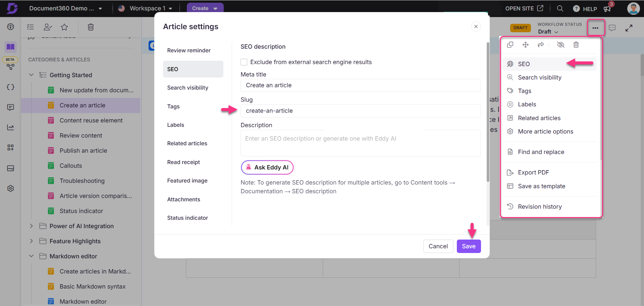The image size is (644, 306).
Task: Click the clone article icon in dropdown
Action: point(510,45)
